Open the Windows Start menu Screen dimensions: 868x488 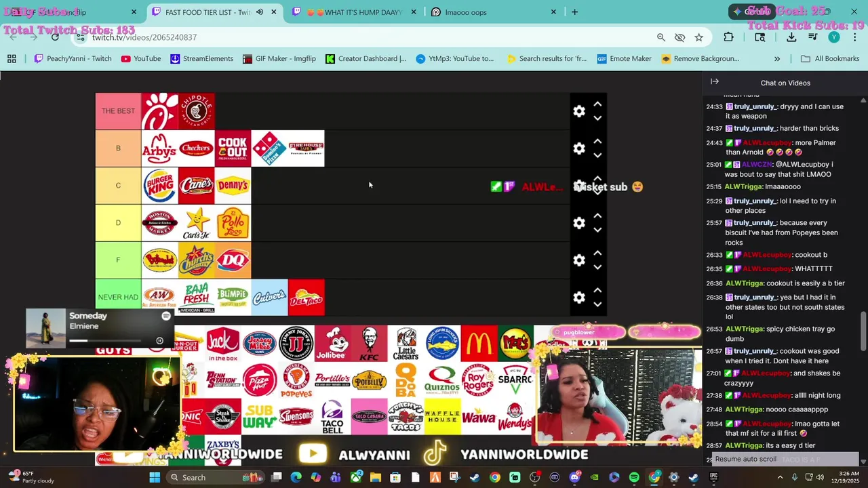(155, 477)
